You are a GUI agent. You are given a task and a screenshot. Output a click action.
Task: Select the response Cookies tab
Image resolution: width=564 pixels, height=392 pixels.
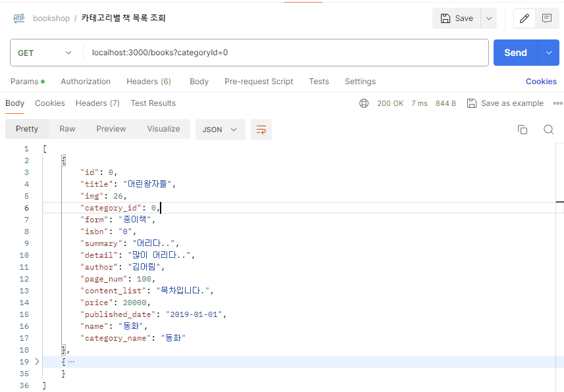(x=49, y=103)
